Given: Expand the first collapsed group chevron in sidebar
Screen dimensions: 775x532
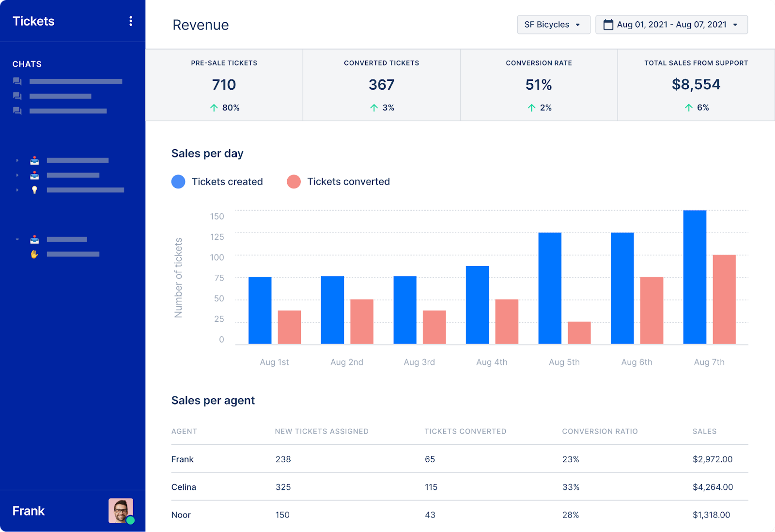Looking at the screenshot, I should pos(17,160).
